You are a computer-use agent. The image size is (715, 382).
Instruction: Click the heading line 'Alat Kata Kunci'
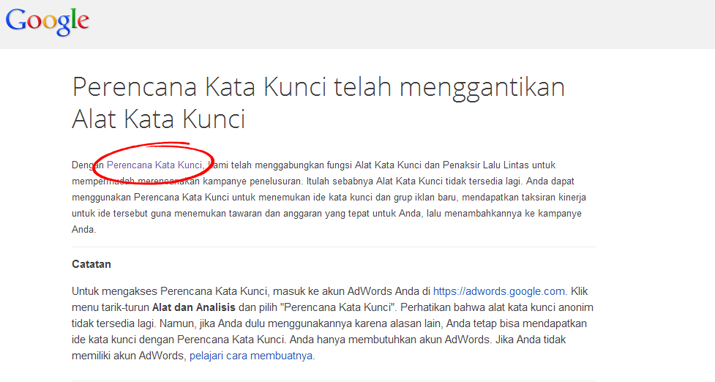[x=159, y=119]
